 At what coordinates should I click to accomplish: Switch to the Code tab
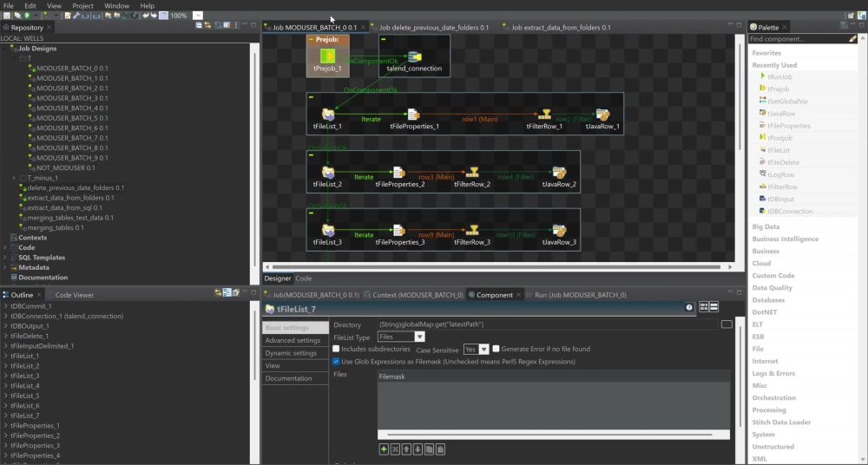coord(303,278)
